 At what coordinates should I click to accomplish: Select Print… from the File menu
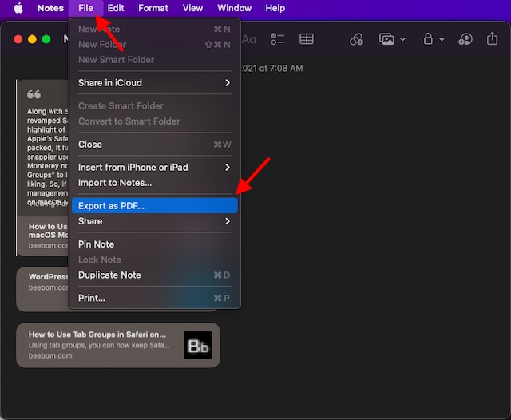pos(154,298)
